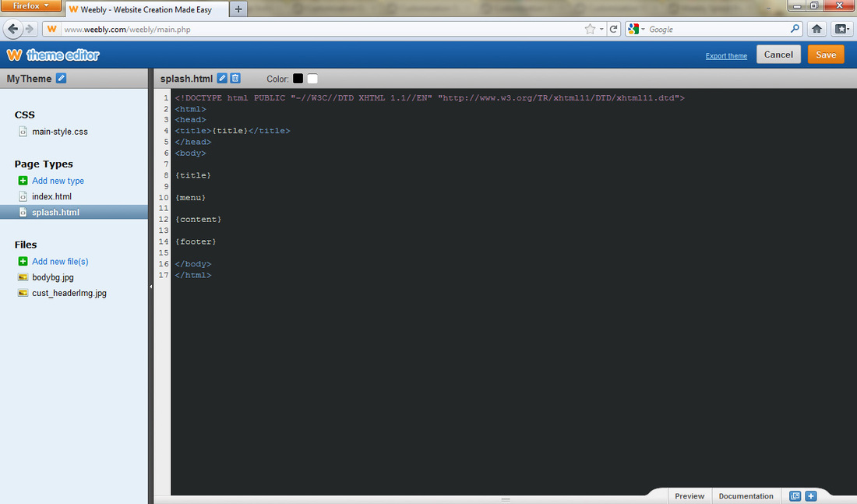Viewport: 857px width, 504px height.
Task: Select the Weebly browser tab
Action: tap(146, 9)
